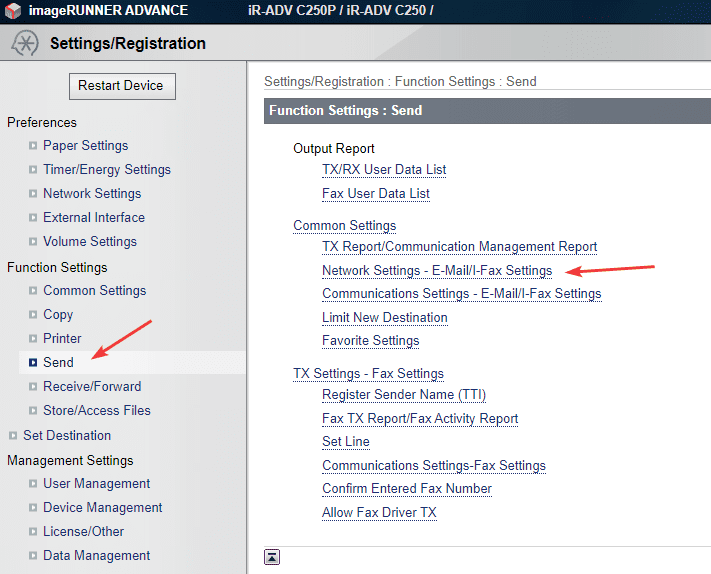The width and height of the screenshot is (711, 574).
Task: Select Receive/Forward in the sidebar
Action: 92,387
